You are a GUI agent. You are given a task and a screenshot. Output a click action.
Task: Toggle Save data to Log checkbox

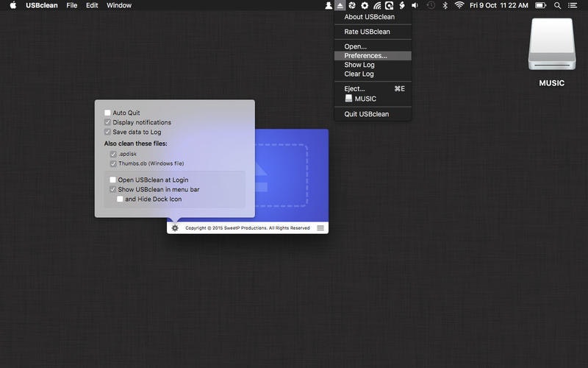click(107, 132)
